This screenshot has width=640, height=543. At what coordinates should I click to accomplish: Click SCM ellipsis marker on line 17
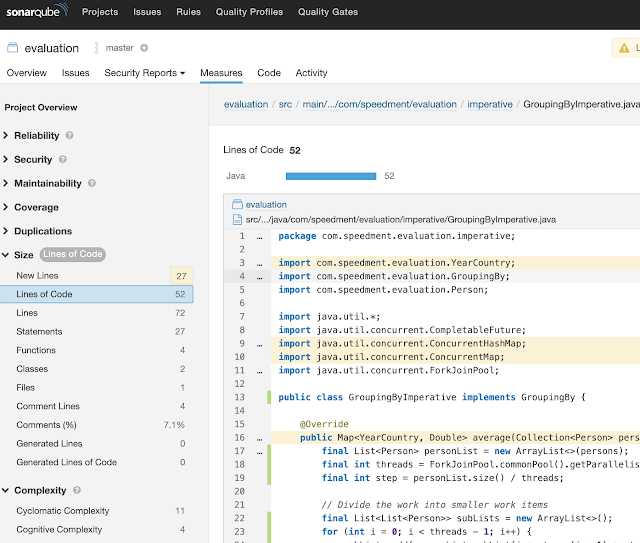(x=260, y=452)
